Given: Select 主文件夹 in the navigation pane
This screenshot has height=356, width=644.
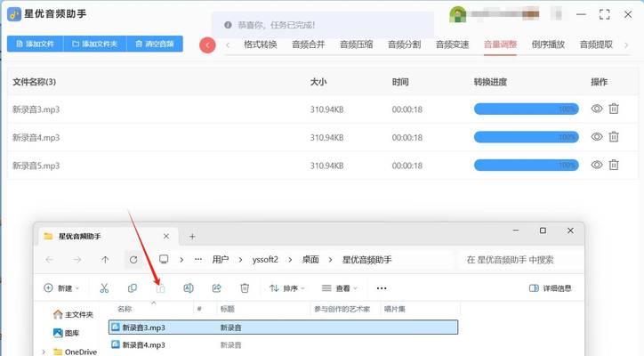Looking at the screenshot, I should click(74, 315).
